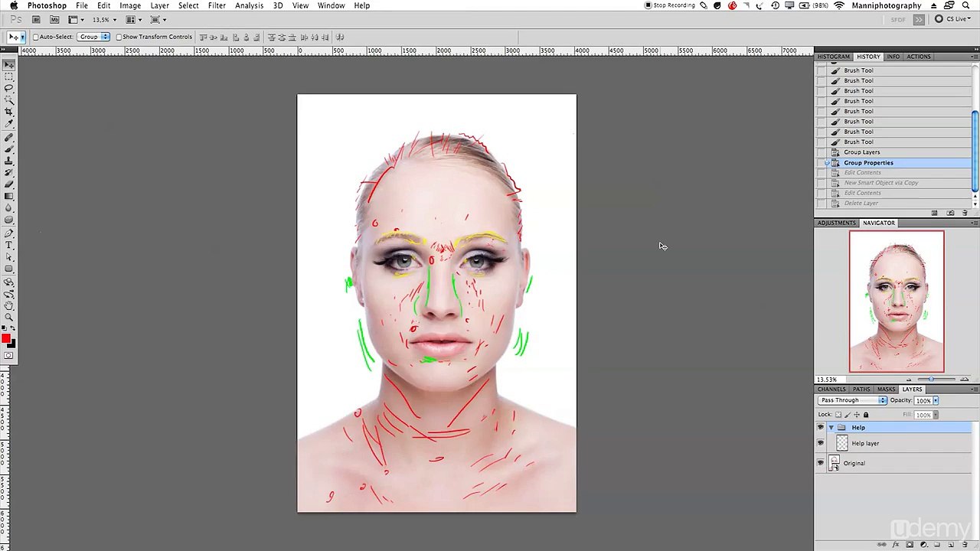Hide the Help group visibility eye
The width and height of the screenshot is (980, 551).
[821, 428]
